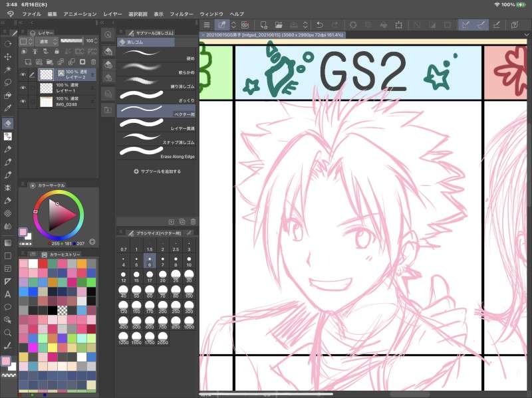Click the lock layer padlock icon
The height and width of the screenshot is (398, 532).
[57, 51]
